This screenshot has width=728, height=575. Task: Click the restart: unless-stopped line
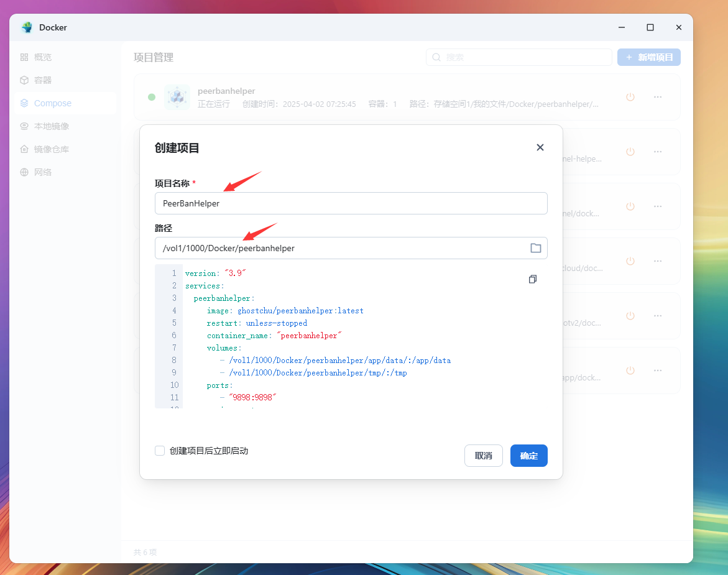(257, 323)
